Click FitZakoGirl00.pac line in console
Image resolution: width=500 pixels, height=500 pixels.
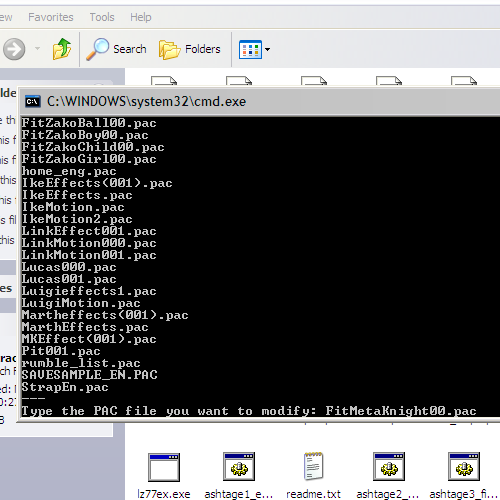pyautogui.click(x=89, y=159)
